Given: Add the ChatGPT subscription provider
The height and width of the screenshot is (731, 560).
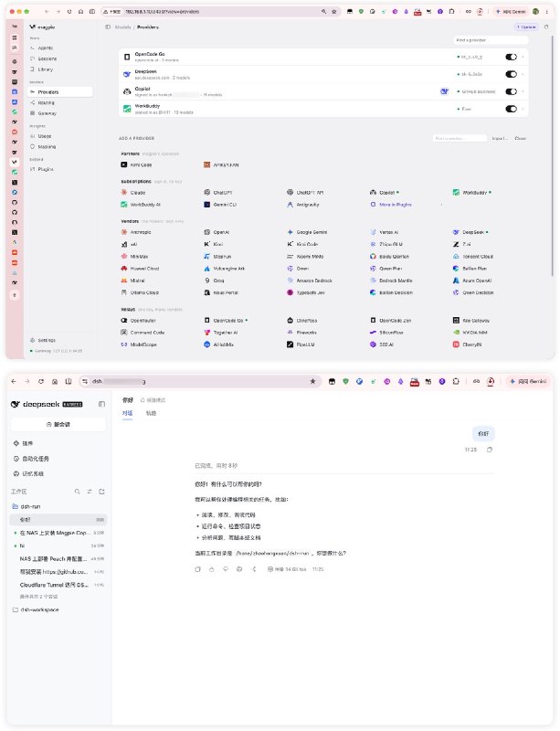Looking at the screenshot, I should coord(218,192).
